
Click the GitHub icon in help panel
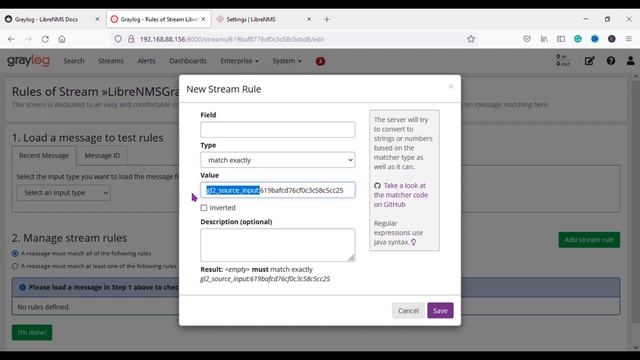click(377, 186)
